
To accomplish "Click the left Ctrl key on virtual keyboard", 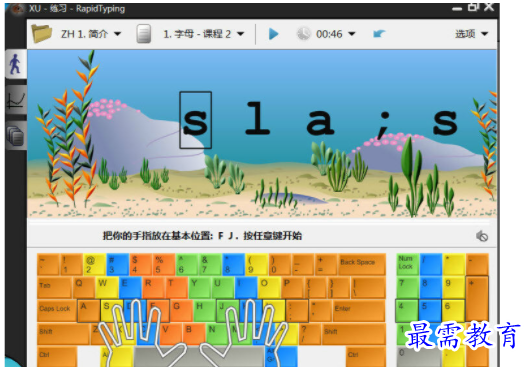I will click(57, 356).
